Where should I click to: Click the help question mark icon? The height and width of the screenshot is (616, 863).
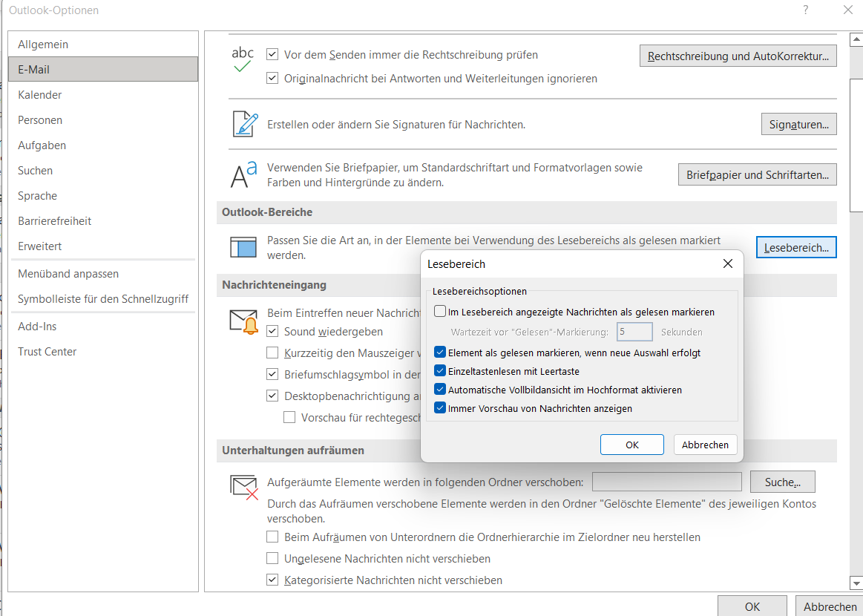tap(805, 10)
